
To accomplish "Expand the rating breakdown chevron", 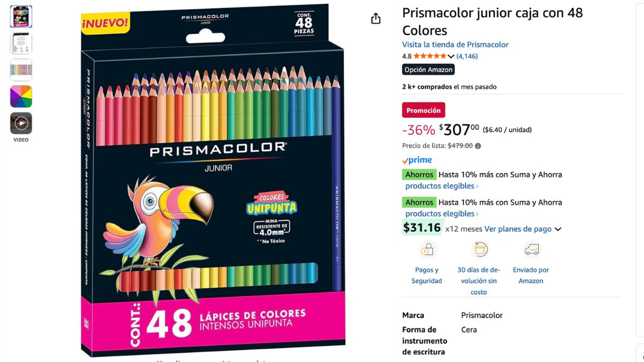I will click(x=451, y=57).
